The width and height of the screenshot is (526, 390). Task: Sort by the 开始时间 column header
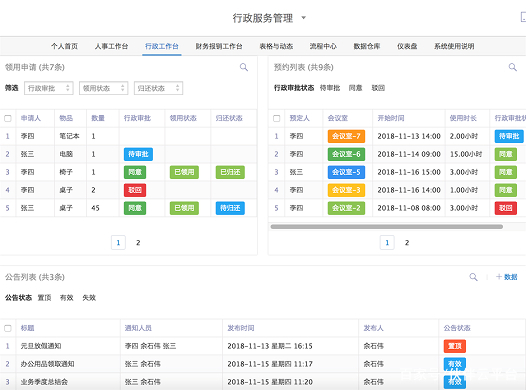pos(391,118)
